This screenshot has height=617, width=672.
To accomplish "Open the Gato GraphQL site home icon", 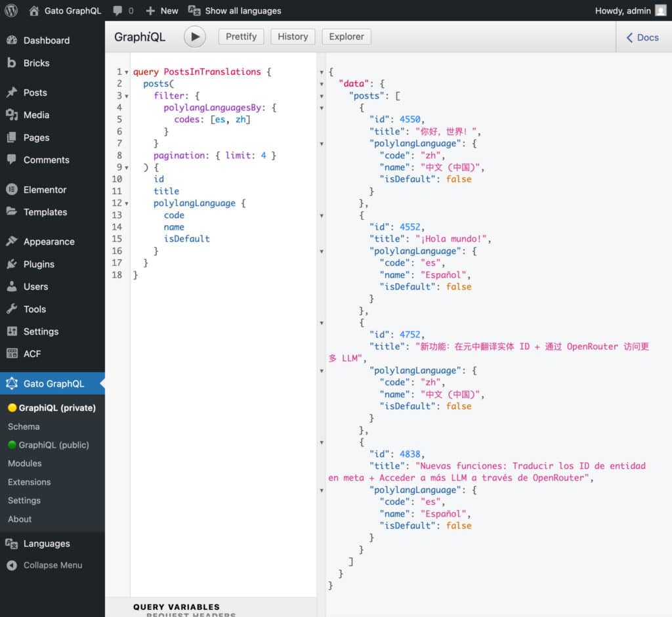I will tap(34, 11).
